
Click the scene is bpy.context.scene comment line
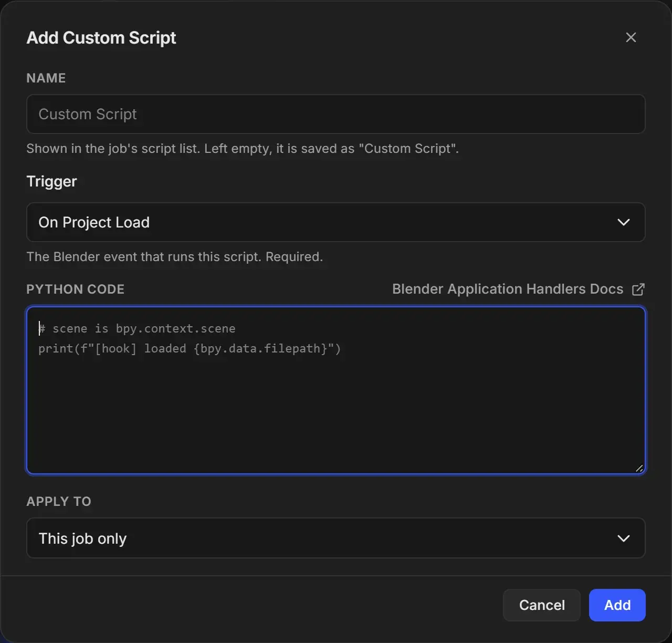[137, 328]
